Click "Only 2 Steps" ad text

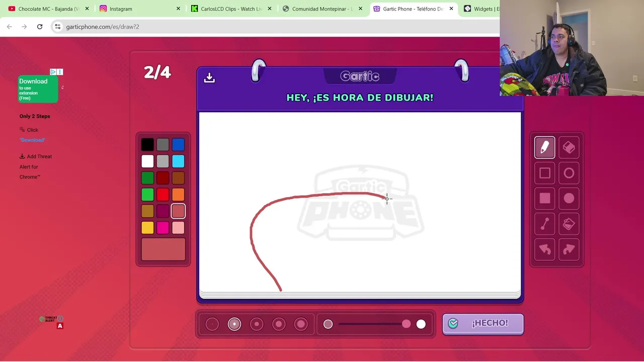point(35,116)
